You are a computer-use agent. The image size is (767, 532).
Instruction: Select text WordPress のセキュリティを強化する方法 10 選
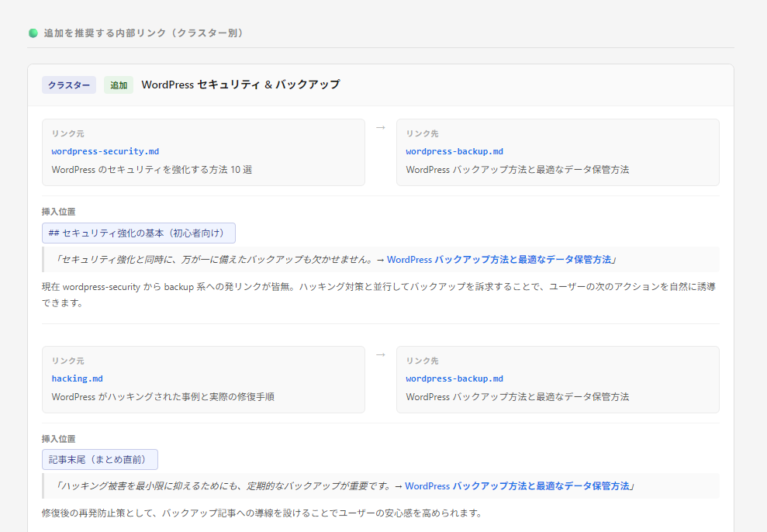152,170
